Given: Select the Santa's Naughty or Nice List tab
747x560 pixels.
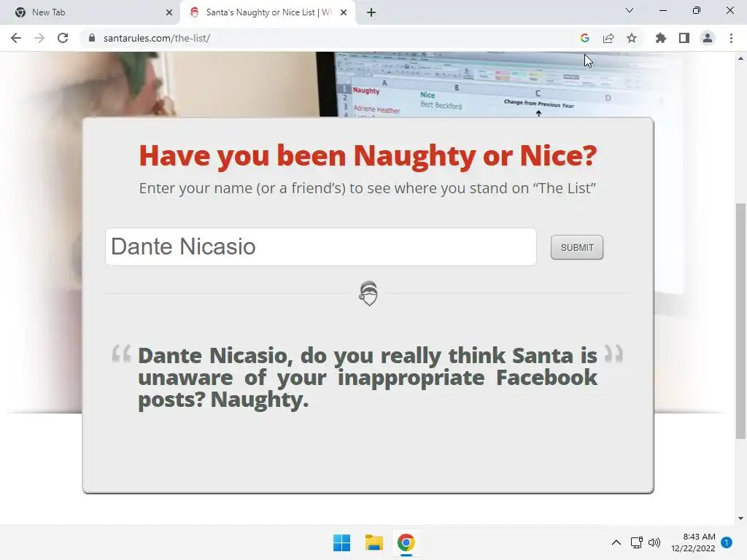Looking at the screenshot, I should tap(267, 12).
